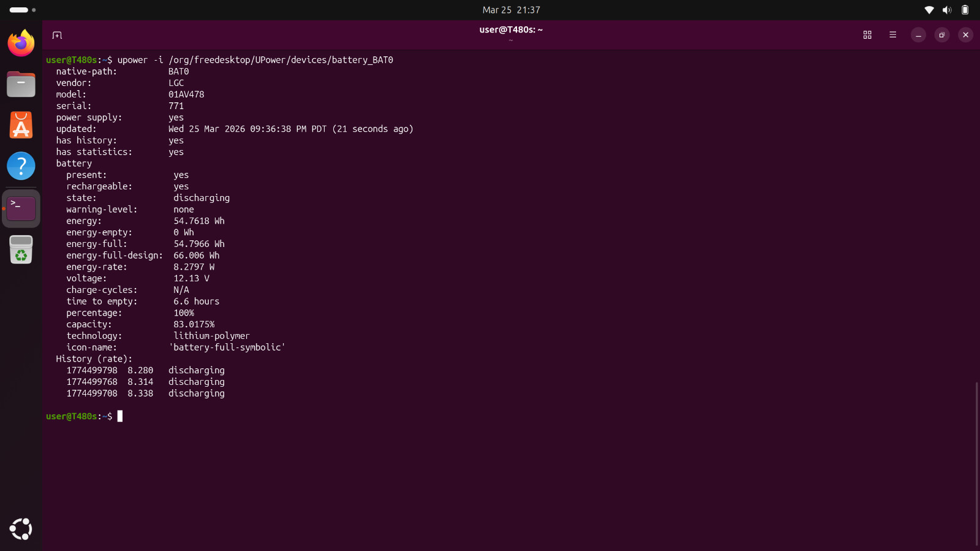The image size is (980, 551).
Task: Open the terminal hamburger menu
Action: (892, 35)
